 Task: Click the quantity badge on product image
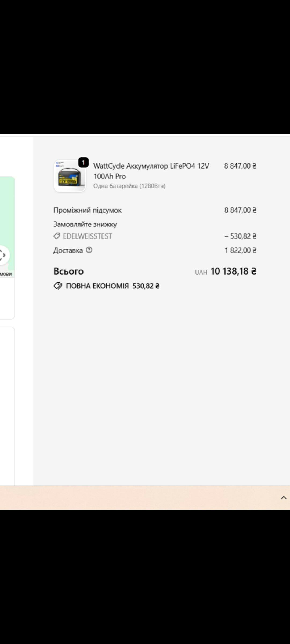83,162
